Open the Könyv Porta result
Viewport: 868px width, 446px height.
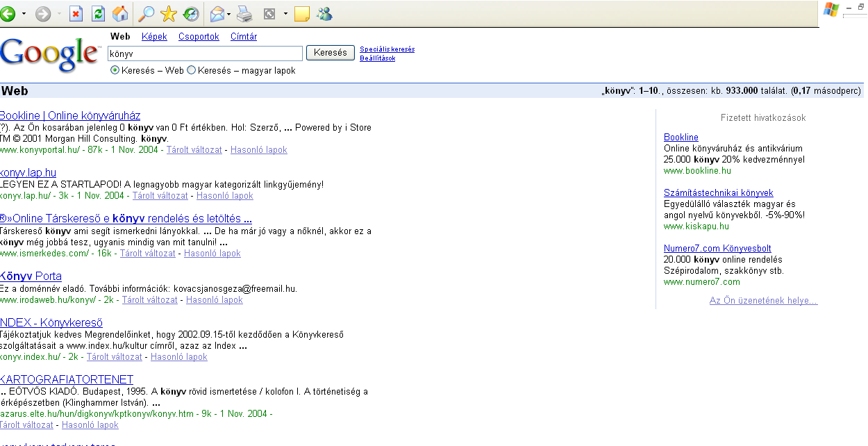(x=31, y=276)
